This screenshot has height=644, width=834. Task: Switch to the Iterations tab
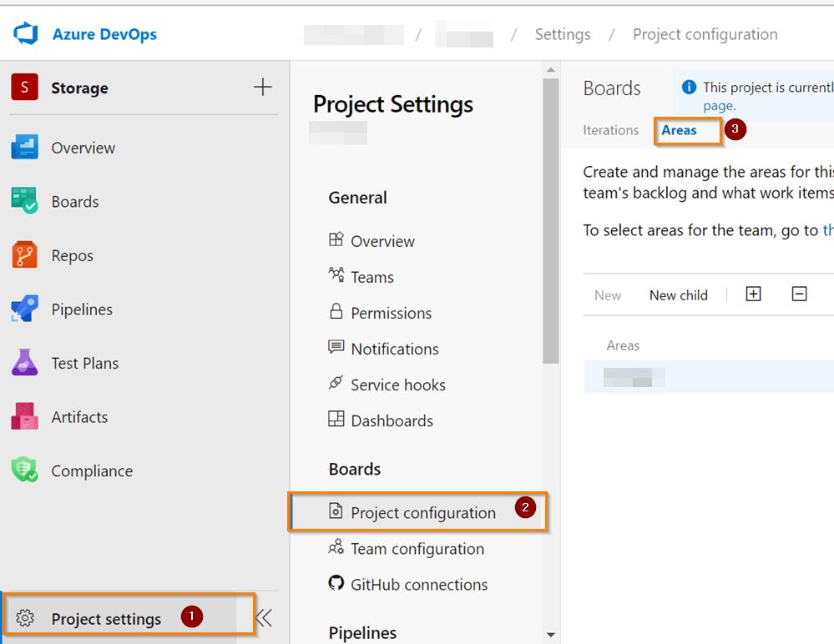tap(610, 130)
